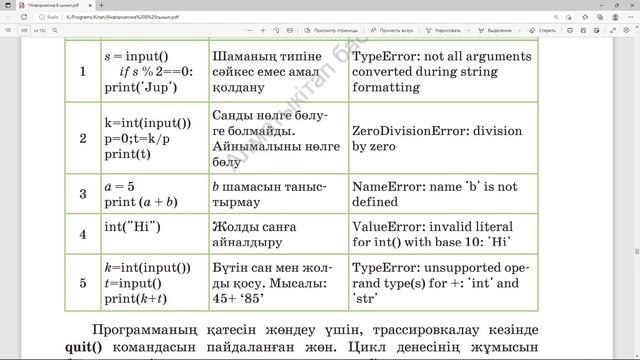The height and width of the screenshot is (360, 640).
Task: Open the read aloud address bar icon
Action: [569, 17]
